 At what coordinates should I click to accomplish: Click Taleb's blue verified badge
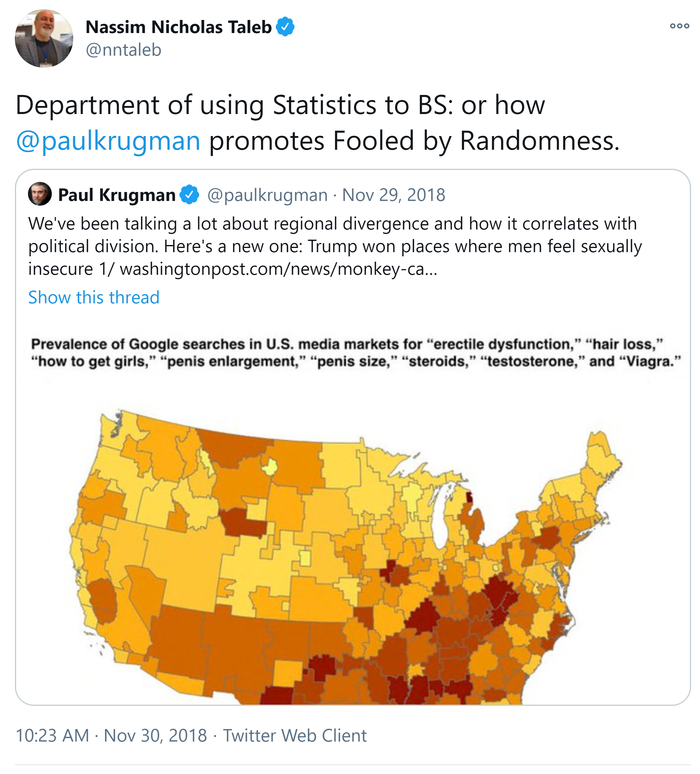coord(285,27)
